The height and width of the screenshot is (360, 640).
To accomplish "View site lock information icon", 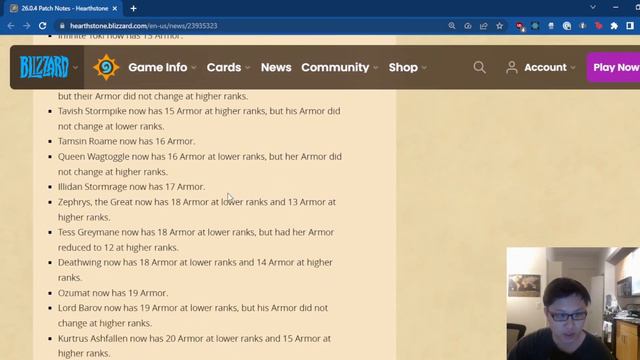I will [62, 26].
